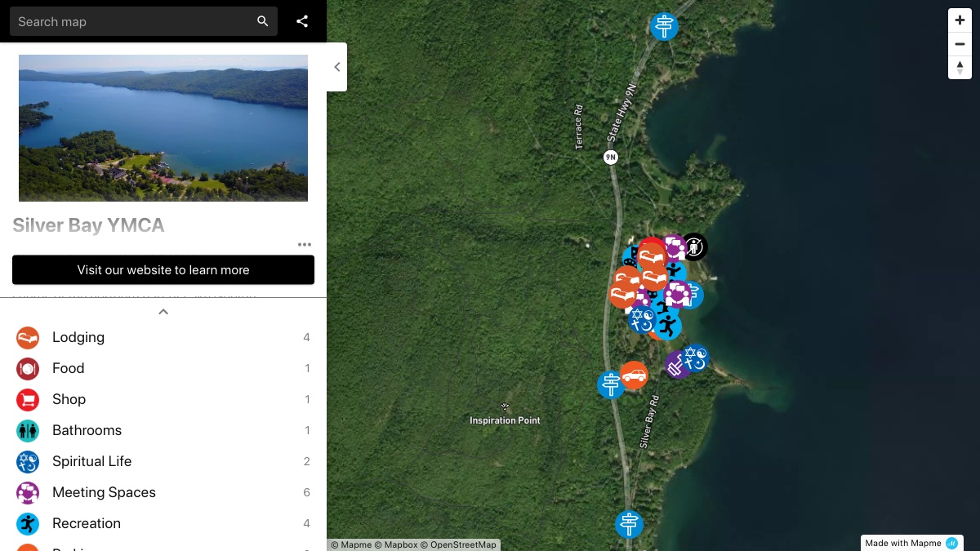This screenshot has height=551, width=980.
Task: Click the Spiritual Life count 2
Action: tap(306, 461)
